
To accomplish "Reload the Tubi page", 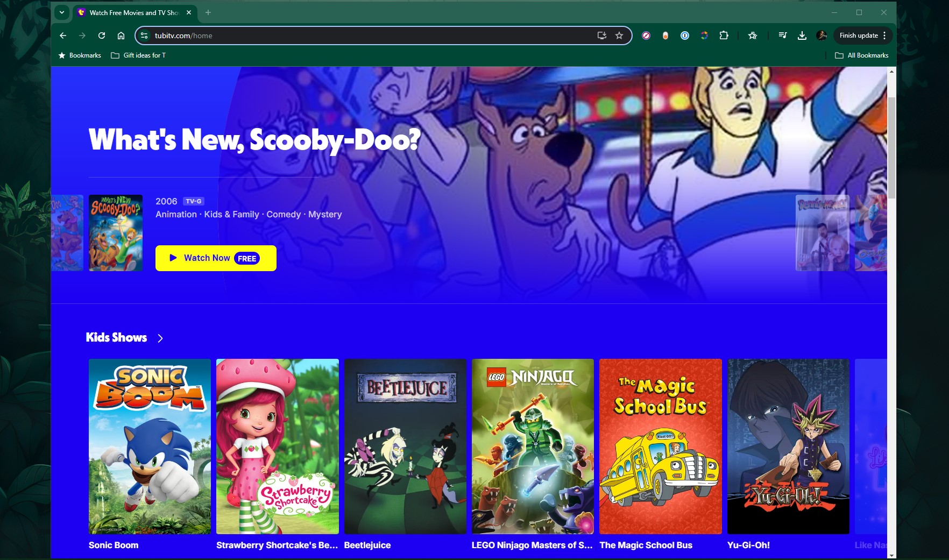I will (x=102, y=36).
